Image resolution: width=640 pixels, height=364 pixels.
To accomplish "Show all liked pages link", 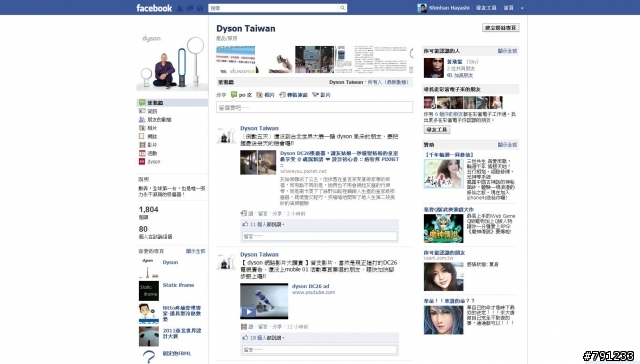I will 196,251.
